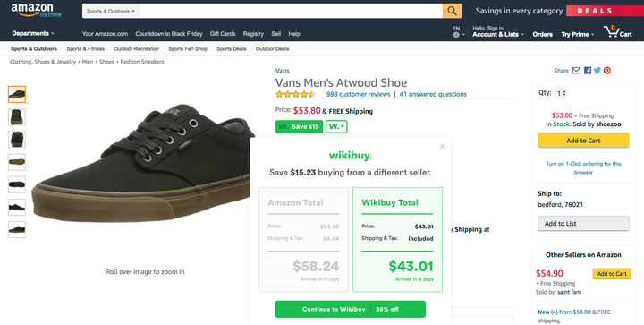The height and width of the screenshot is (325, 644).
Task: Share product on Facebook icon
Action: (x=588, y=71)
